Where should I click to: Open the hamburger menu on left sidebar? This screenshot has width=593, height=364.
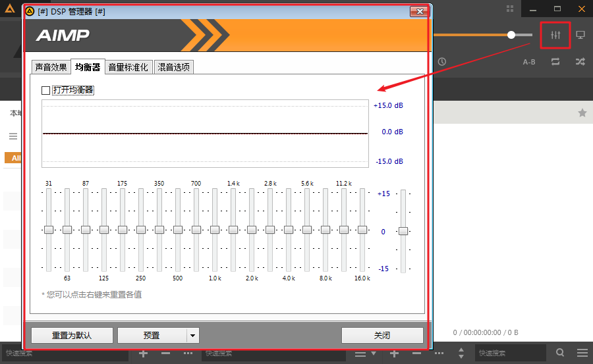click(x=13, y=136)
